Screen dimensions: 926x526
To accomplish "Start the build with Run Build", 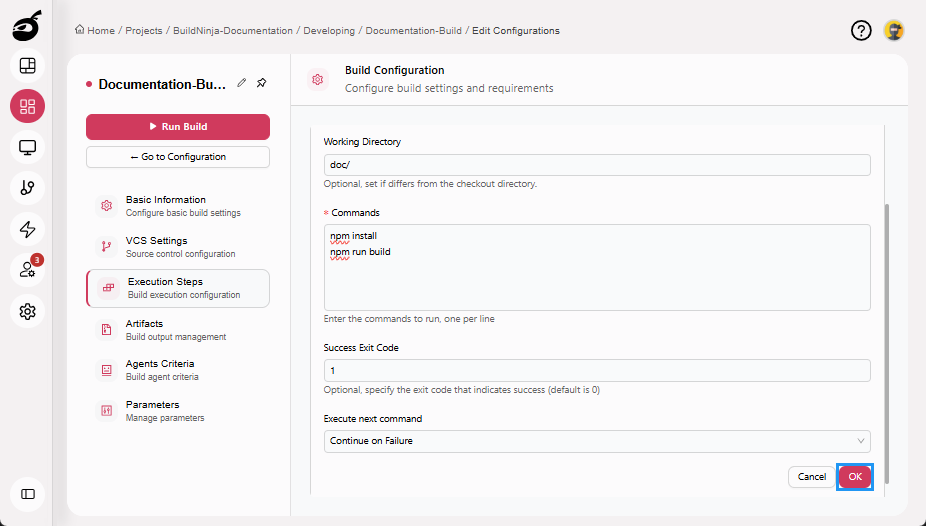I will click(x=178, y=126).
